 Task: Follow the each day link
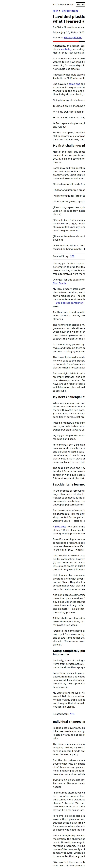66,49
